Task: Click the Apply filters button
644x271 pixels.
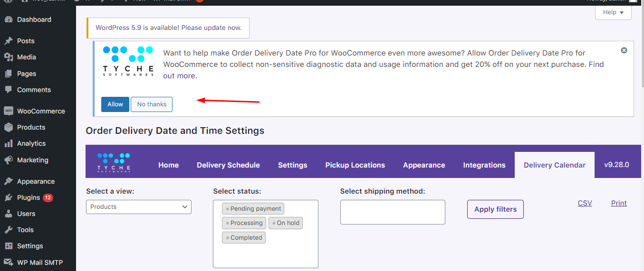Action: [x=495, y=209]
